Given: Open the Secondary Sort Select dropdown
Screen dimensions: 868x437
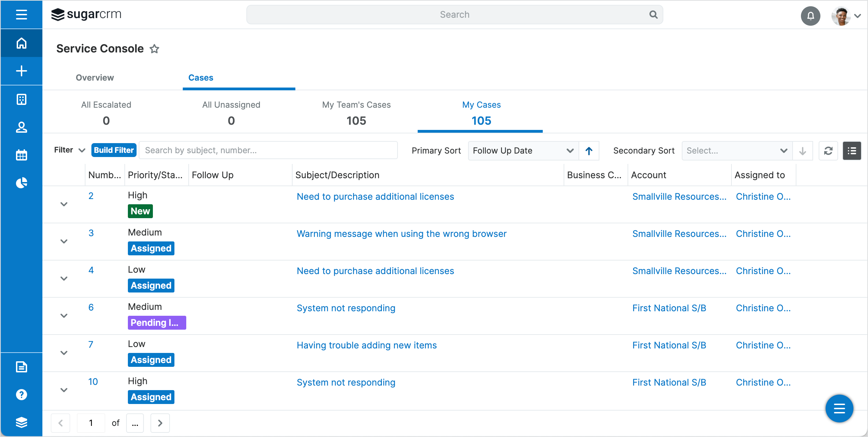Looking at the screenshot, I should point(737,151).
